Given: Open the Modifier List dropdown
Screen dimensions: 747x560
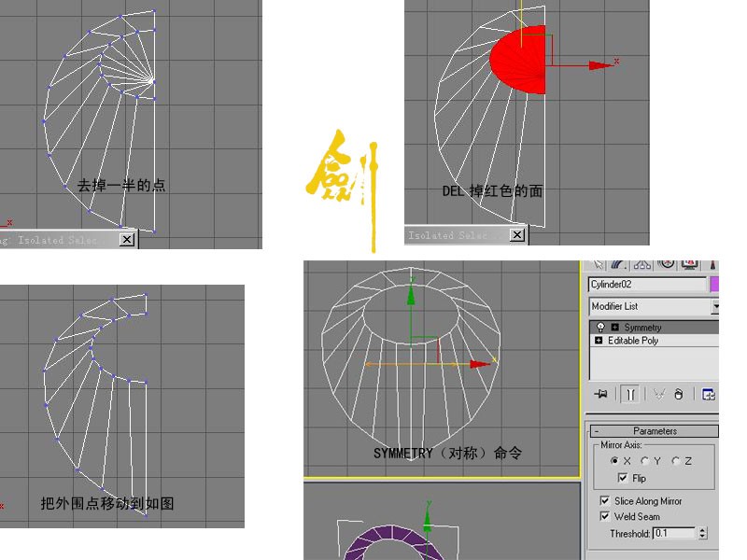Looking at the screenshot, I should 654,306.
